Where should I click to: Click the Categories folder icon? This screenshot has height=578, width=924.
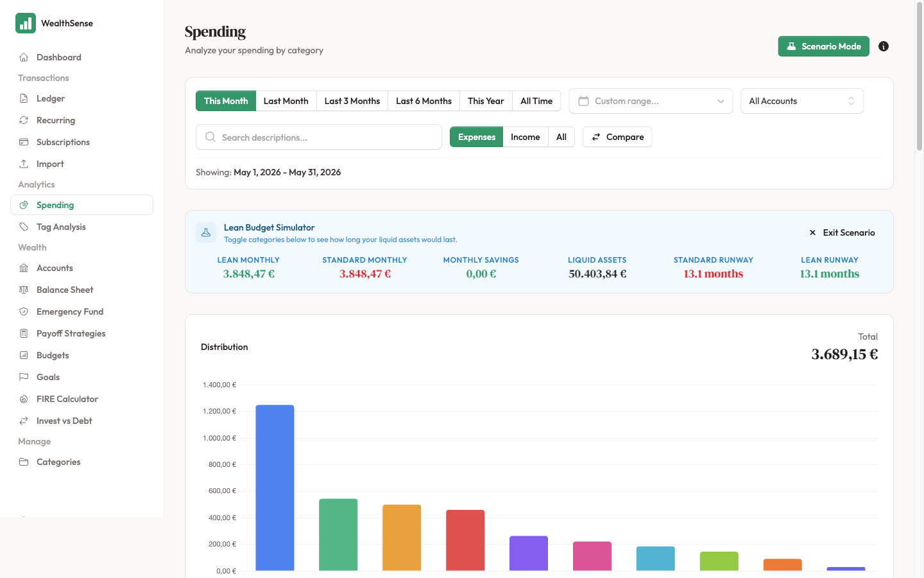point(24,462)
